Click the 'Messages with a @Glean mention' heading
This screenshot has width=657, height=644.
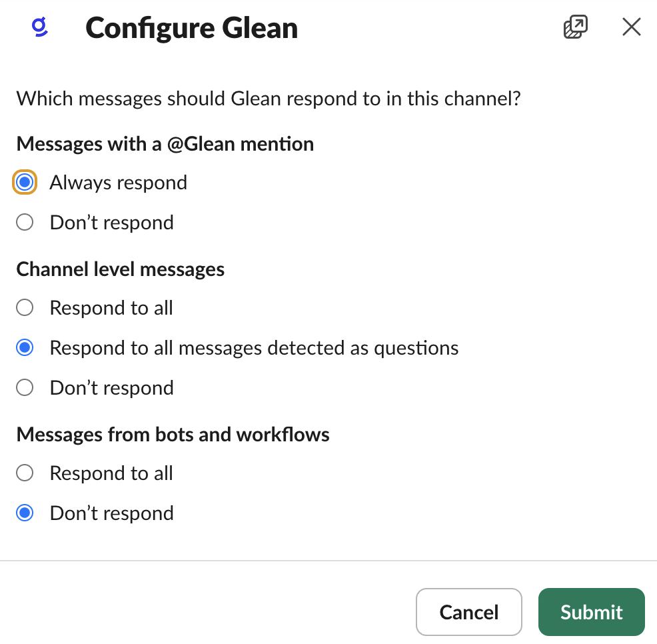click(x=165, y=143)
